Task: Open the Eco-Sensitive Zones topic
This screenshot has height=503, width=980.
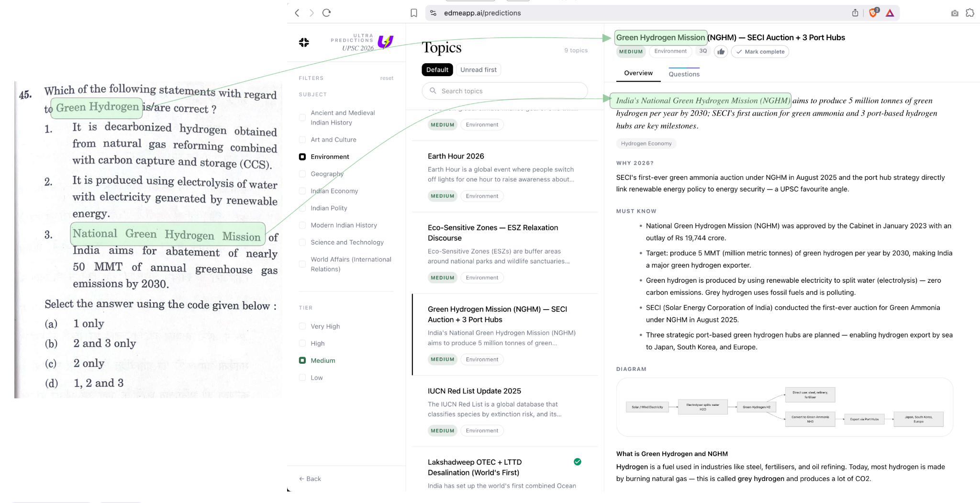Action: click(505, 253)
